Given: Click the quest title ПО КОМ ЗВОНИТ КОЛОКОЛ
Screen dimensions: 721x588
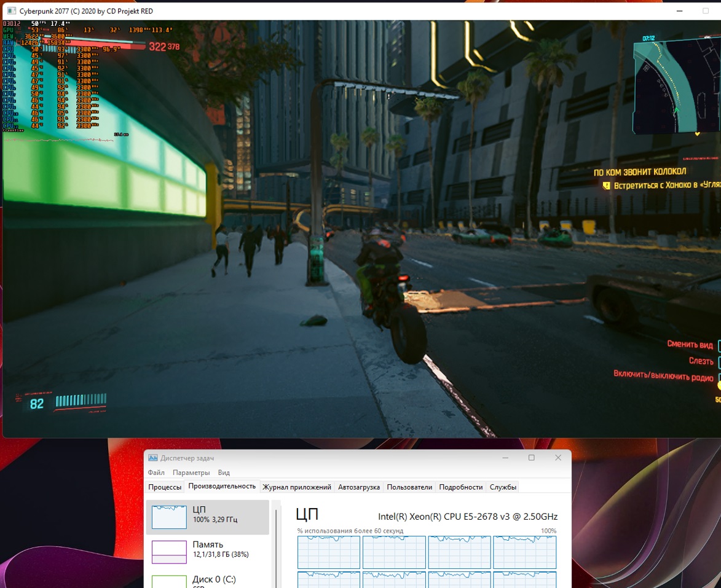Looking at the screenshot, I should coord(640,172).
